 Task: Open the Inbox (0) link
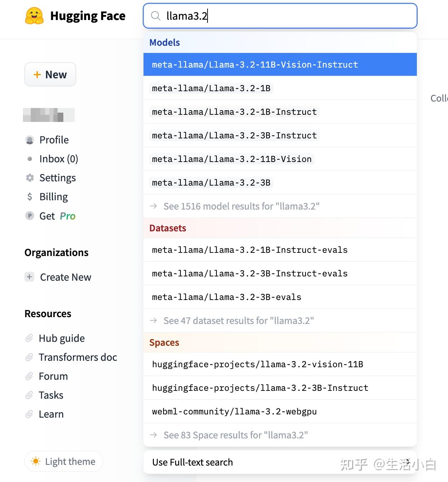tap(59, 159)
